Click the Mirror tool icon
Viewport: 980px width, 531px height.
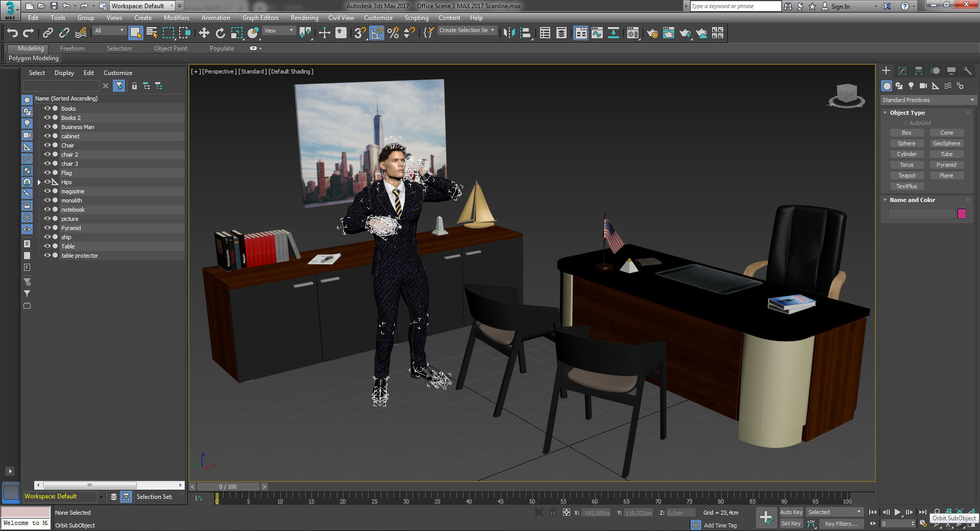[x=509, y=33]
